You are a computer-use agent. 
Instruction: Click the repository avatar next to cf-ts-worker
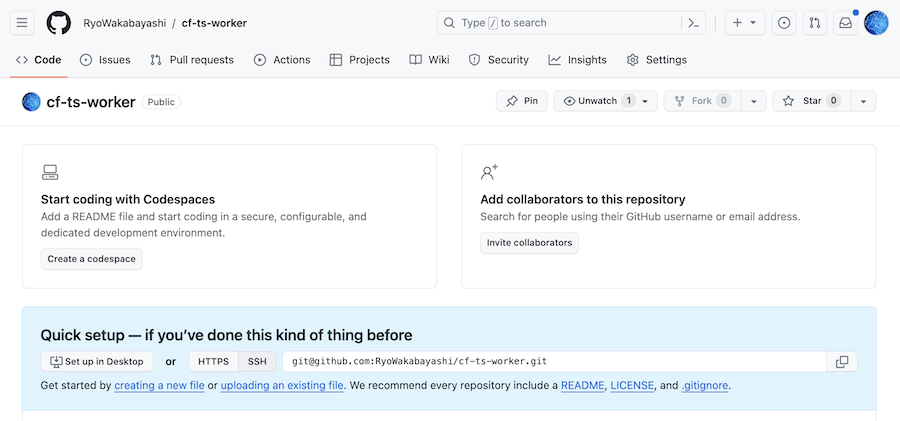pyautogui.click(x=31, y=102)
